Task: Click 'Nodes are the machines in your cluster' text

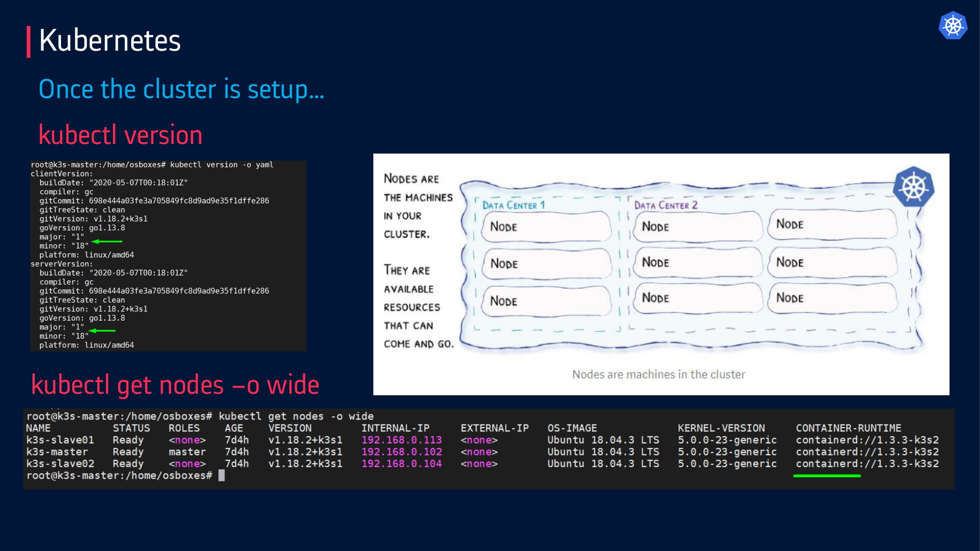Action: (418, 206)
